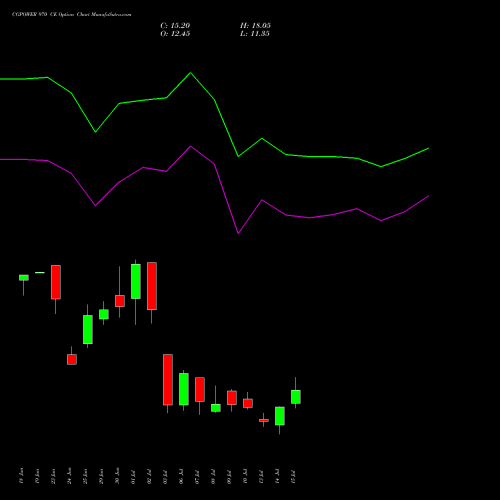This screenshot has height=500, width=500.
Task: Click the 23 Jun date label
Action: tap(54, 476)
